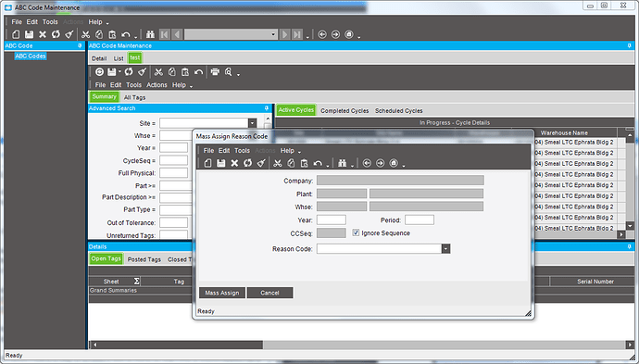The width and height of the screenshot is (639, 364).
Task: Switch to Completed Cycles tab
Action: [345, 110]
